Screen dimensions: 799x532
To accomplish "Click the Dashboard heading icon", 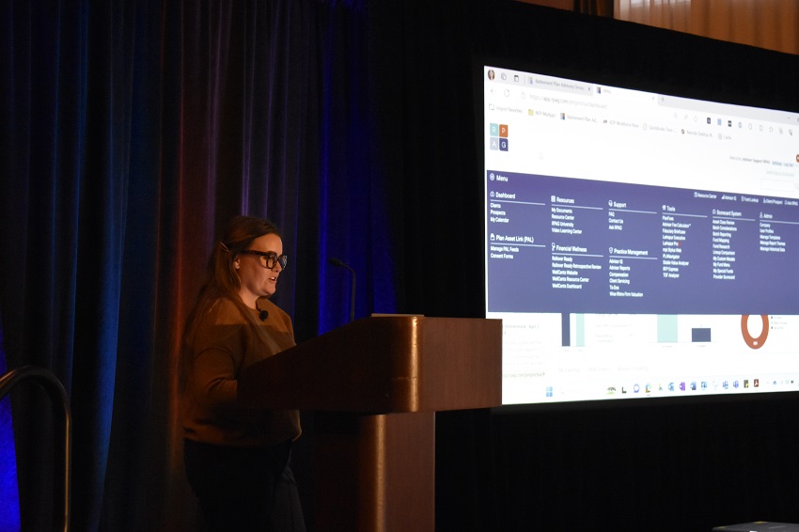I will click(x=493, y=195).
